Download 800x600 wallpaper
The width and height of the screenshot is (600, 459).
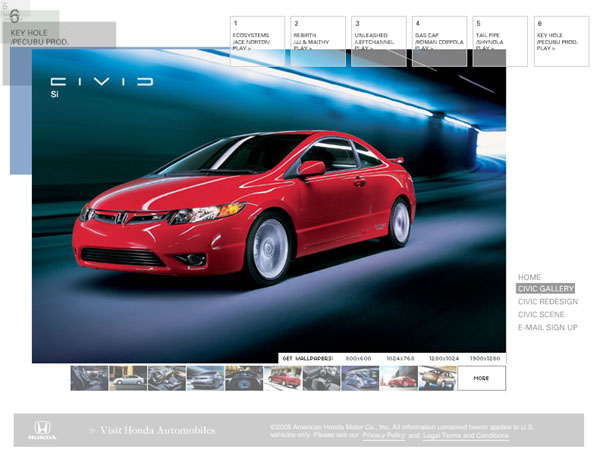[358, 359]
